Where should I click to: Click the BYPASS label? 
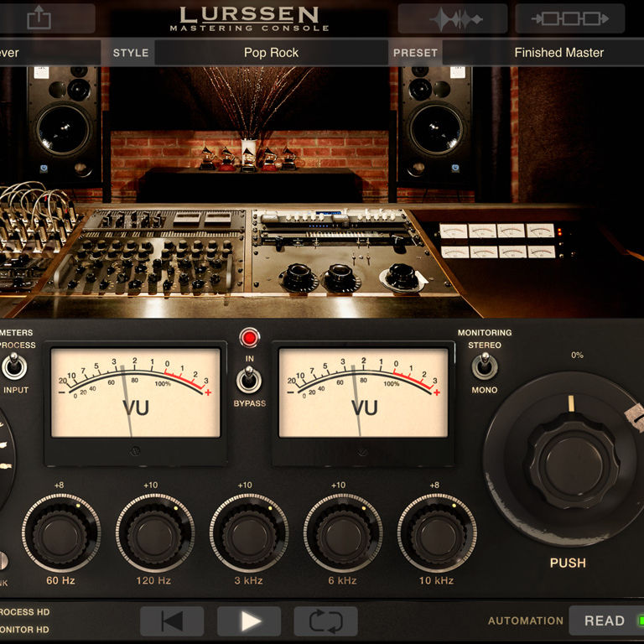click(249, 403)
